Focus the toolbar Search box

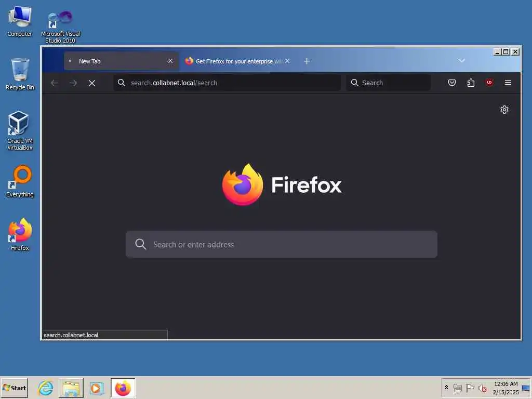point(389,83)
